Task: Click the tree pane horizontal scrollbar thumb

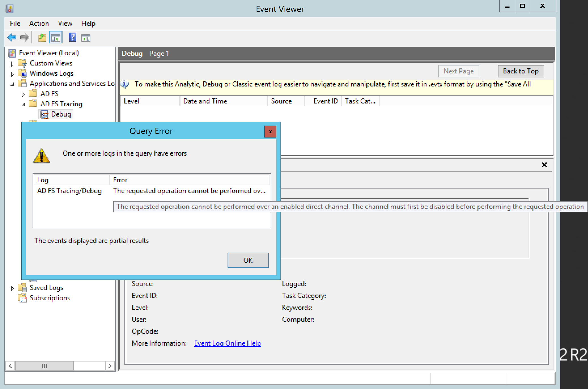Action: pyautogui.click(x=44, y=365)
